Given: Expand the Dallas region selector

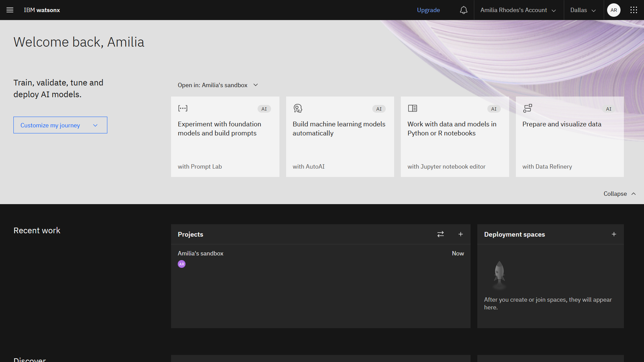Looking at the screenshot, I should pyautogui.click(x=583, y=10).
